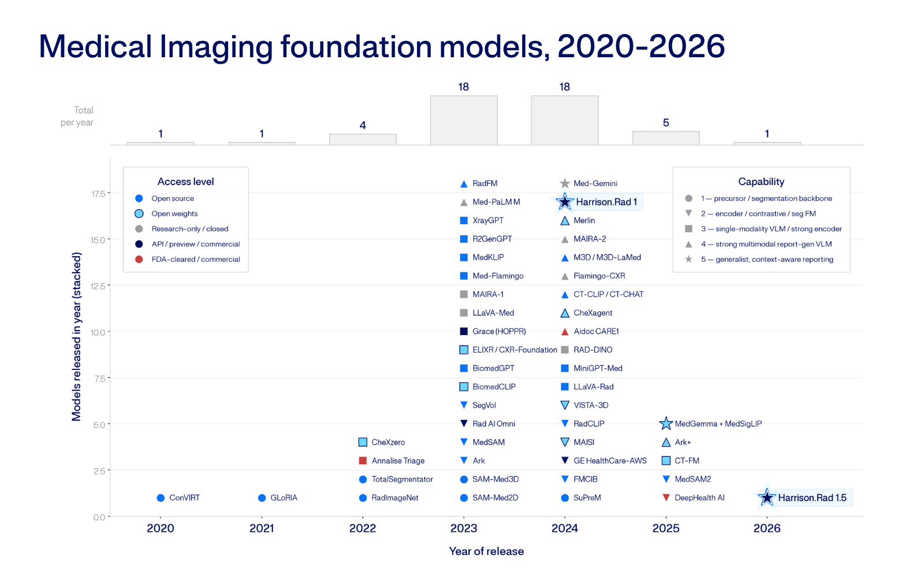Click the 'Models released in year (stacked)' label

(76, 336)
